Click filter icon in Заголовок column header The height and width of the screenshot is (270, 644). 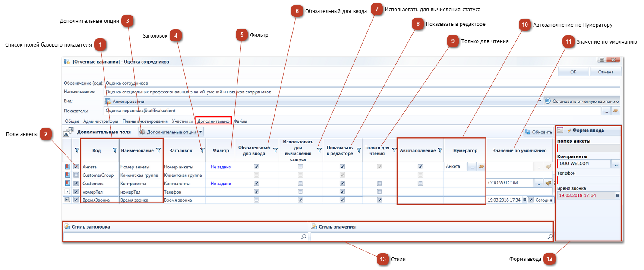click(202, 150)
